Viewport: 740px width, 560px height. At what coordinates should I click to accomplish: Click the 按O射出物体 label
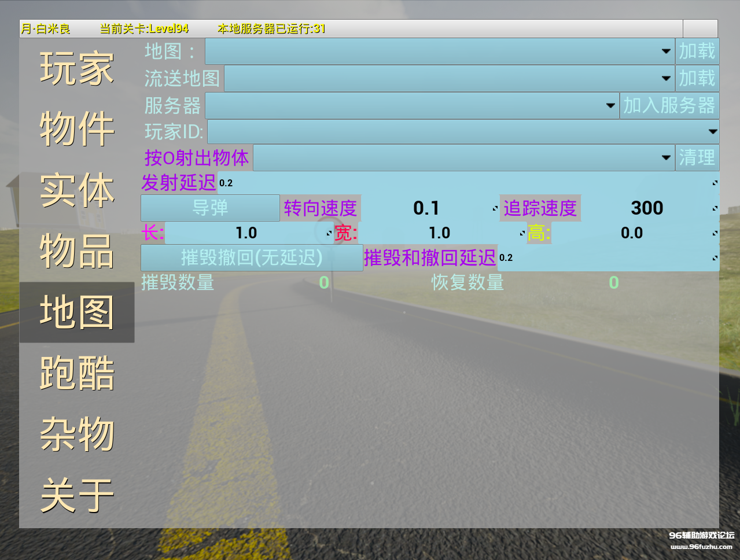click(x=197, y=157)
